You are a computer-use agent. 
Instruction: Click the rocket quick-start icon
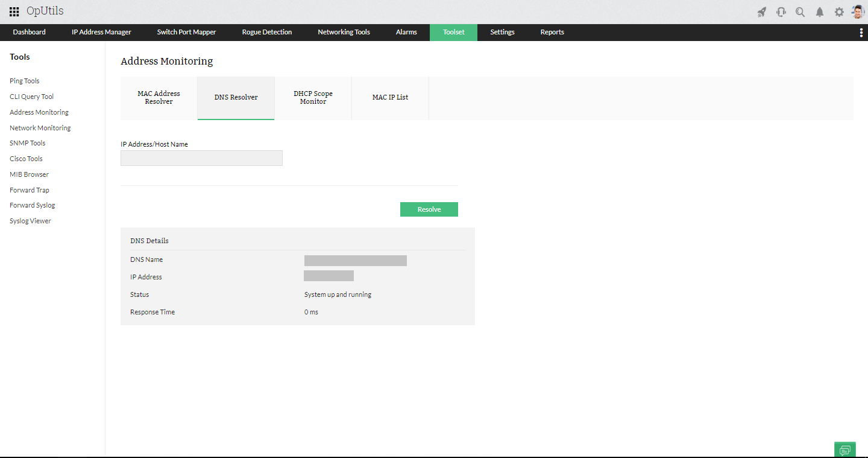pos(762,12)
